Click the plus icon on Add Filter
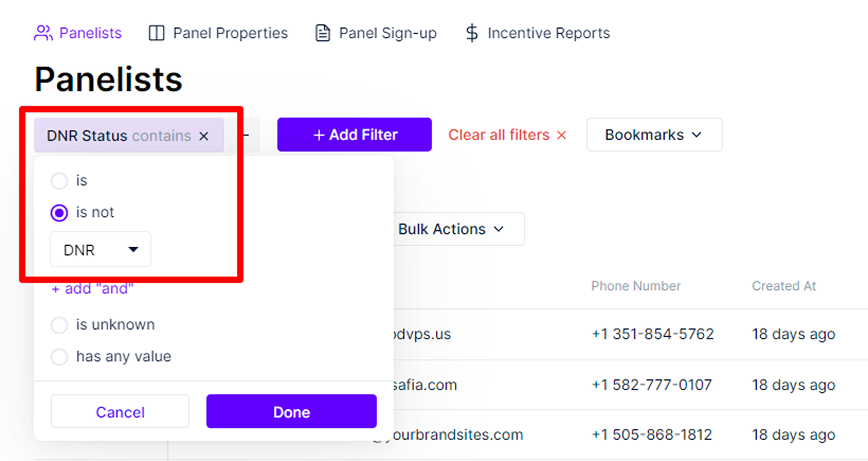The width and height of the screenshot is (868, 461). [319, 135]
